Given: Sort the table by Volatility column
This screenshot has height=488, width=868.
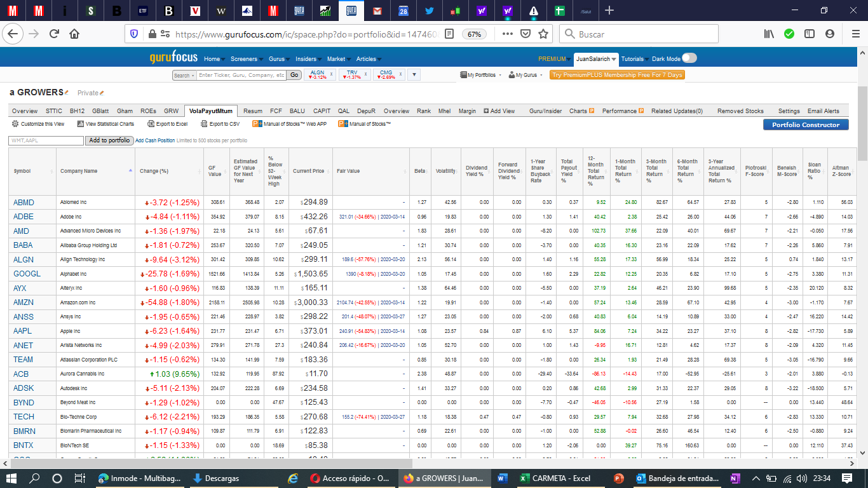Looking at the screenshot, I should tap(445, 171).
